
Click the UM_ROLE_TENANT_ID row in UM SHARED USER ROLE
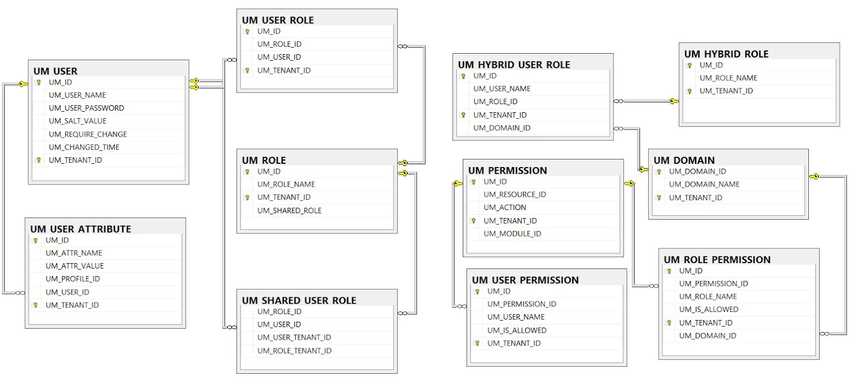click(294, 351)
